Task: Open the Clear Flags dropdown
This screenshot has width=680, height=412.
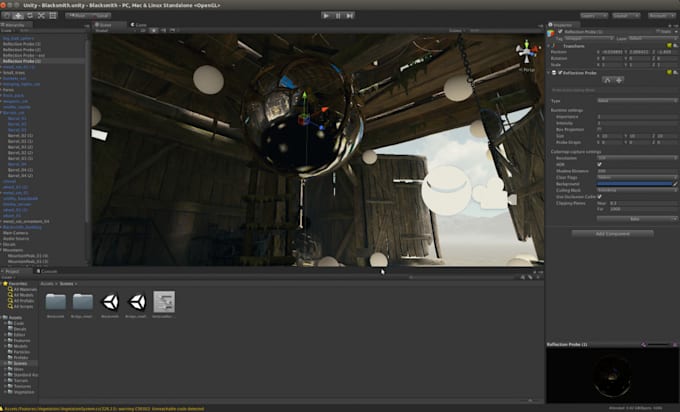Action: click(636, 177)
